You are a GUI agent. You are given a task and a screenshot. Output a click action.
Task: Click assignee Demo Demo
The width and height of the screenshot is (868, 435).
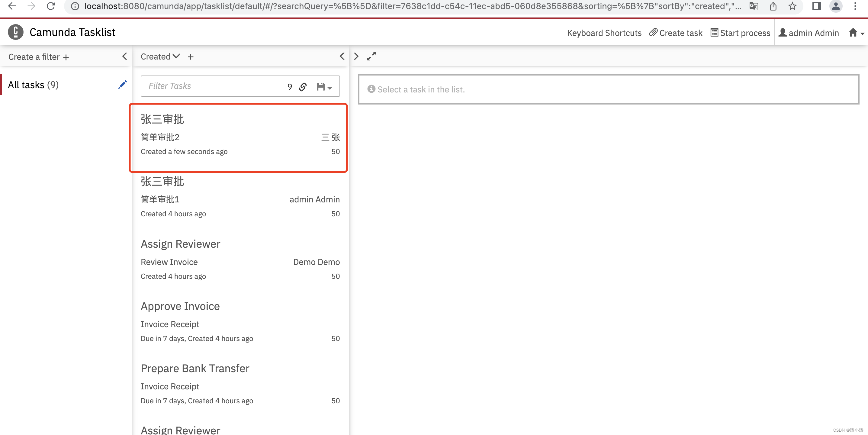click(317, 262)
